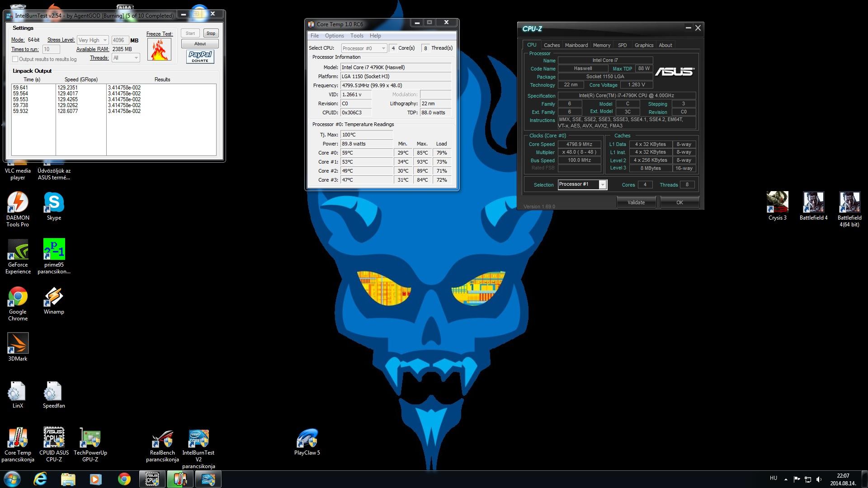The height and width of the screenshot is (488, 868).
Task: Switch to the Caches tab
Action: pyautogui.click(x=552, y=45)
